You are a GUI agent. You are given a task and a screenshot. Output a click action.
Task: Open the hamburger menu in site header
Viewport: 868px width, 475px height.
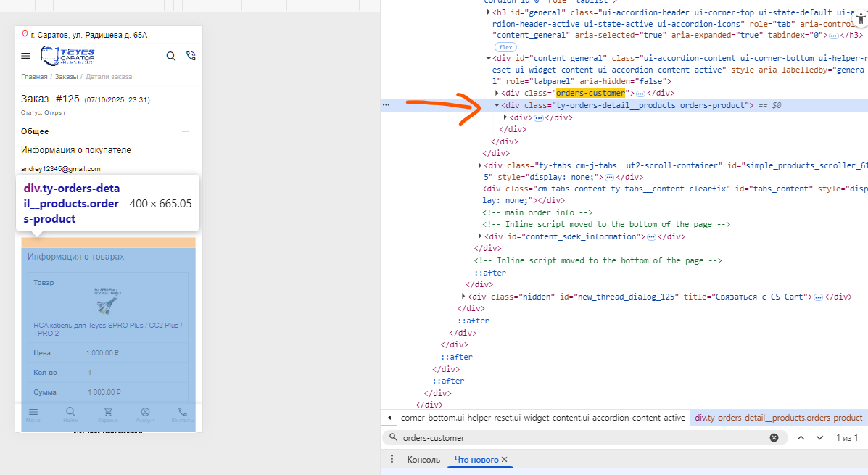tap(26, 56)
